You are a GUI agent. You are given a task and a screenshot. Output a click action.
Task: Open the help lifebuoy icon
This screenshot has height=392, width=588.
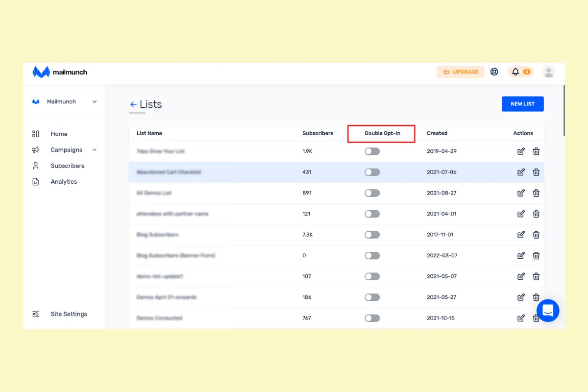pyautogui.click(x=494, y=72)
